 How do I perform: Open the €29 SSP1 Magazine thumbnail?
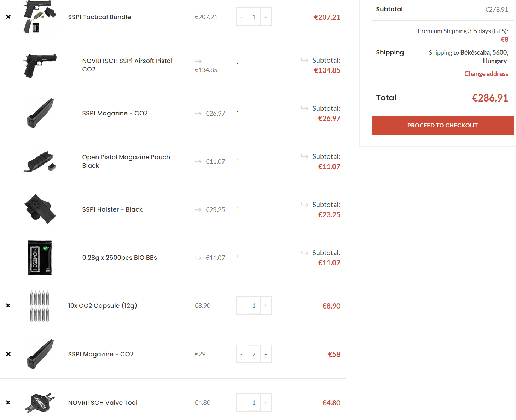pyautogui.click(x=40, y=354)
